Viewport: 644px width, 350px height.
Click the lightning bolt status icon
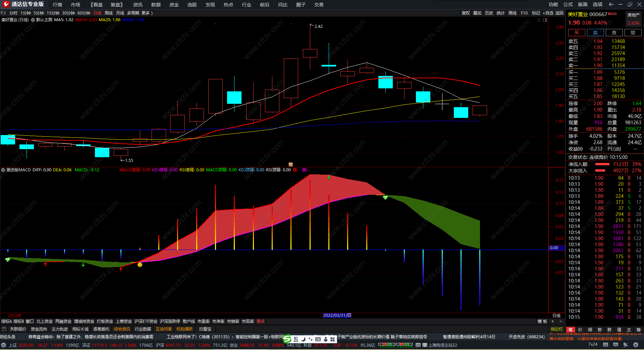635,345
